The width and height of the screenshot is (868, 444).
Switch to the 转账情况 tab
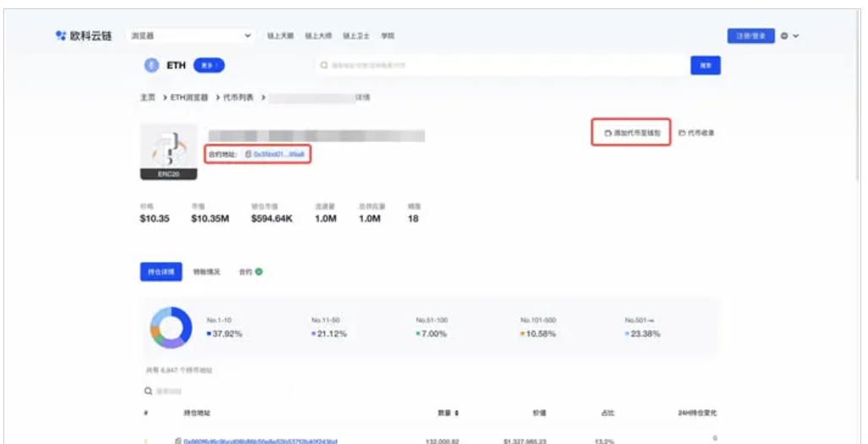[x=207, y=272]
